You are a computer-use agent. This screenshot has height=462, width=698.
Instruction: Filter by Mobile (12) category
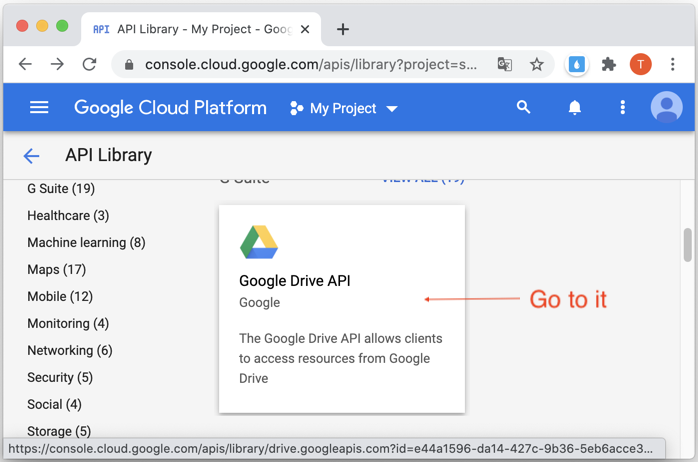tap(60, 296)
